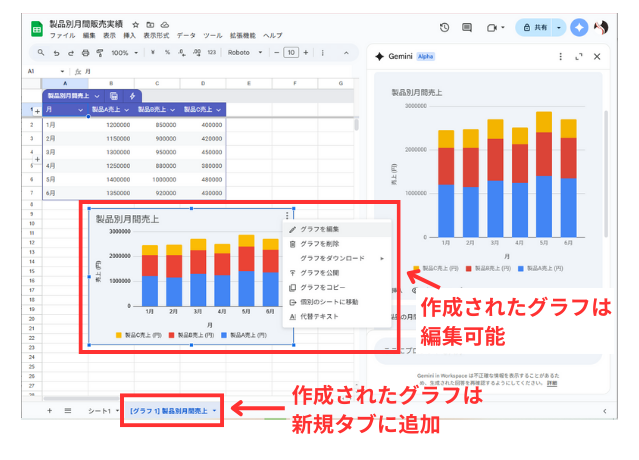Star the document title
639x460 pixels.
pos(135,23)
